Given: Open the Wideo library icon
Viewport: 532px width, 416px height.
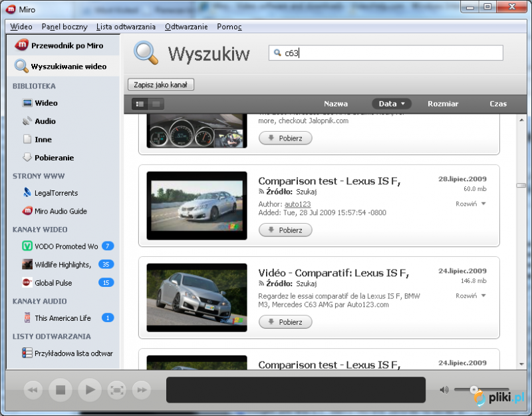Looking at the screenshot, I should point(27,103).
